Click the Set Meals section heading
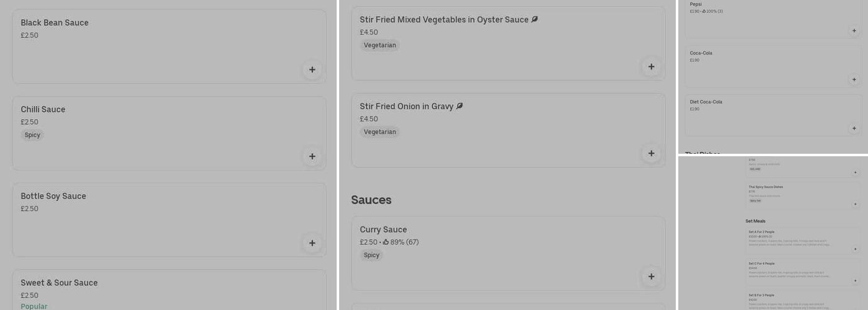 pyautogui.click(x=755, y=221)
